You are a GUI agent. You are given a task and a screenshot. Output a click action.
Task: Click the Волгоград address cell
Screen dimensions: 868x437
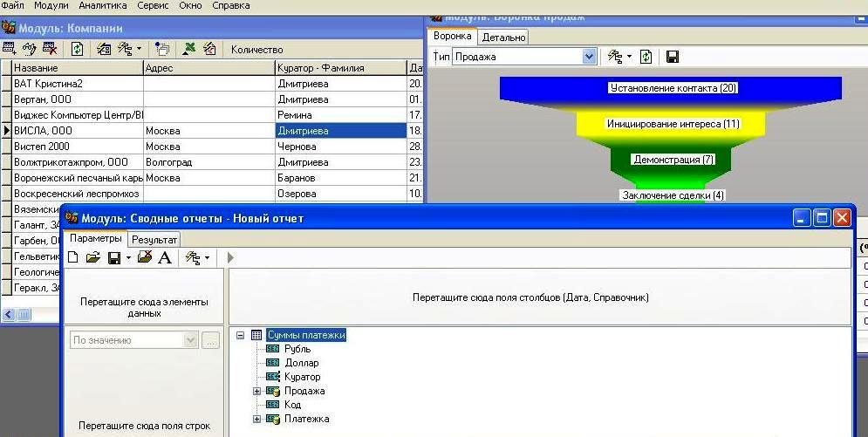(208, 162)
